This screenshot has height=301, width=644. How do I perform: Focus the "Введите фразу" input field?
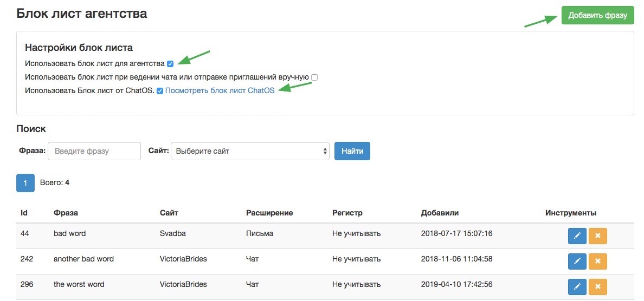[x=94, y=151]
